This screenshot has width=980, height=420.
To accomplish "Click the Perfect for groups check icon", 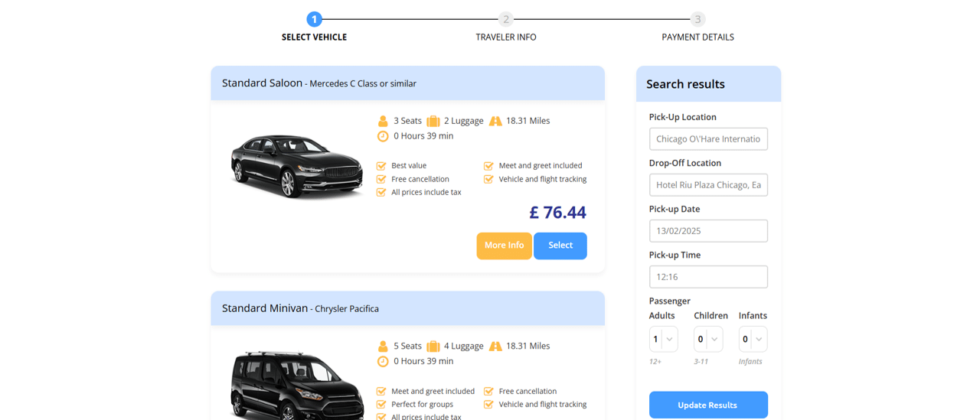I will pyautogui.click(x=381, y=404).
